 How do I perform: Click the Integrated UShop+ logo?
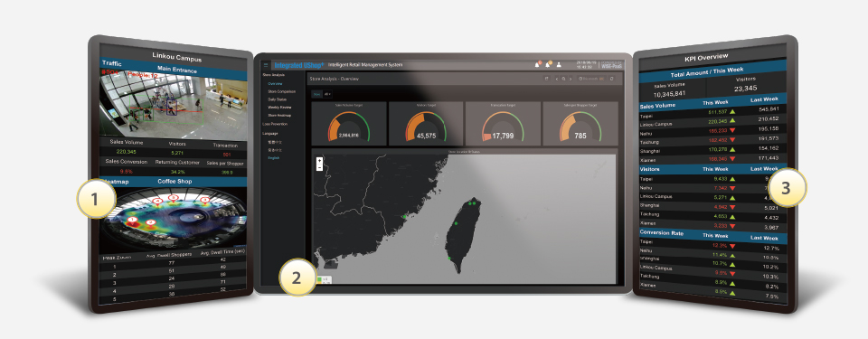point(299,65)
